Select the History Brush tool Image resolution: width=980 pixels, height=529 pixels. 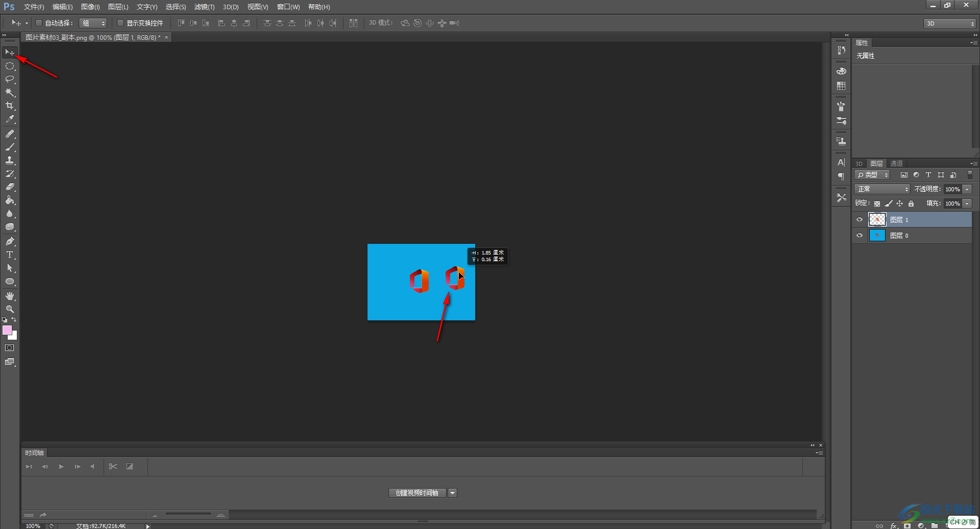pos(10,173)
